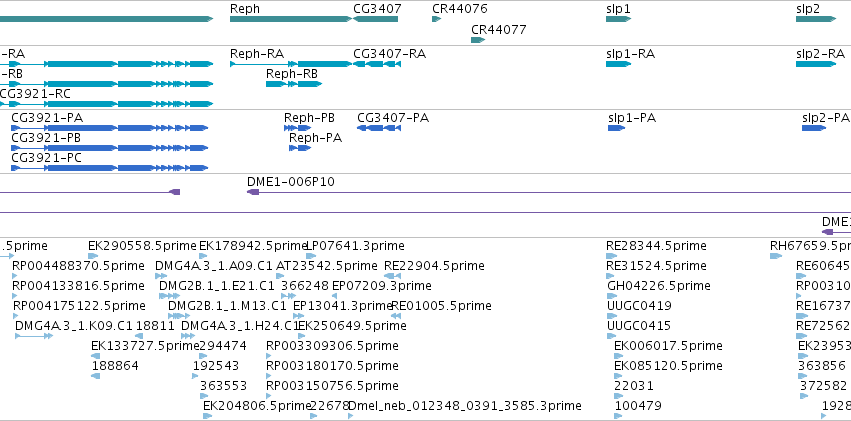Click the slp2 gene label

pyautogui.click(x=808, y=9)
